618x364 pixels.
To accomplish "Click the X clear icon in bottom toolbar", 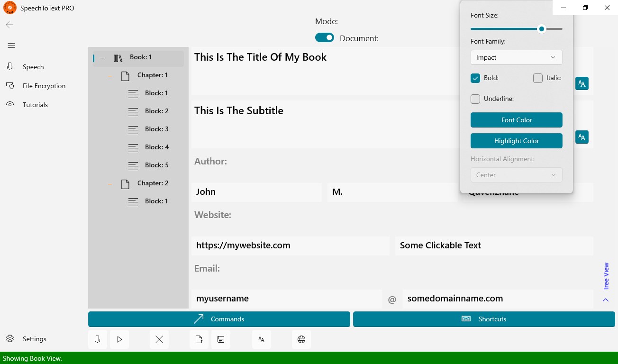I will [x=159, y=339].
